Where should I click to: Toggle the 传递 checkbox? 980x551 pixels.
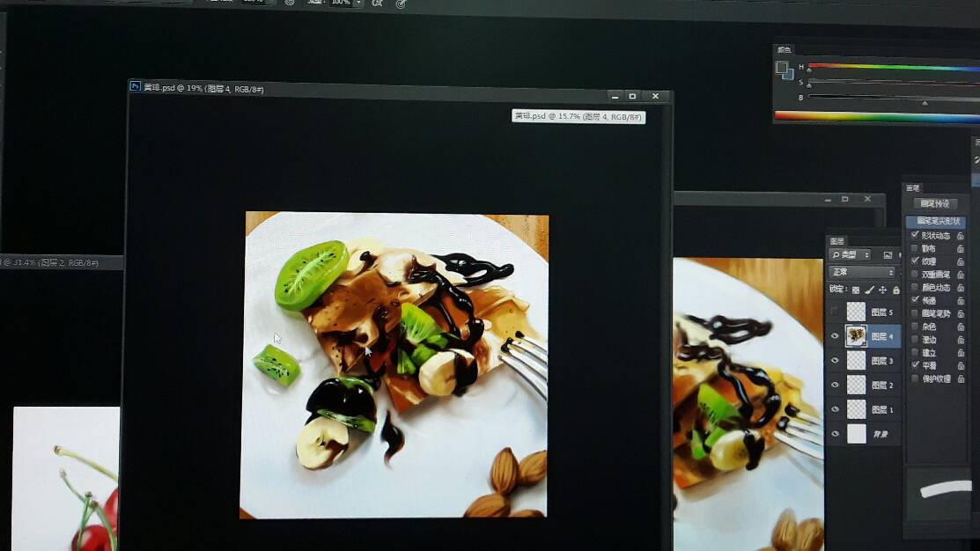point(915,300)
